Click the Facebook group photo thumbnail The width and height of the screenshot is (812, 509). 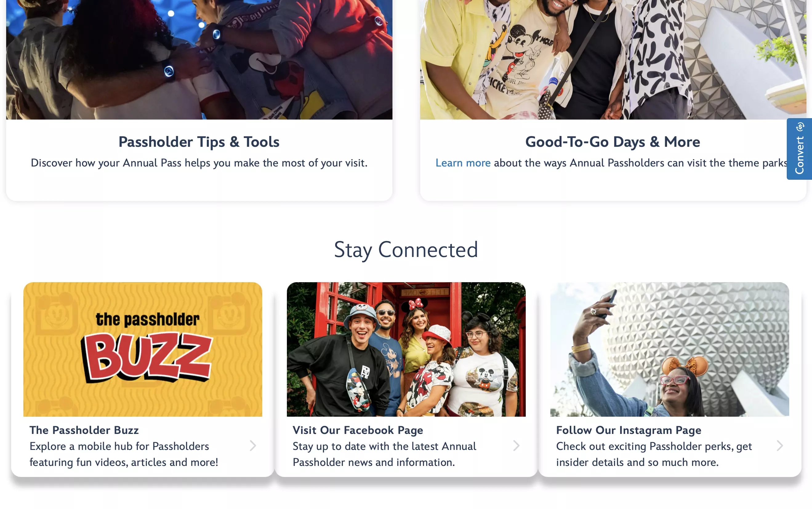pyautogui.click(x=406, y=349)
